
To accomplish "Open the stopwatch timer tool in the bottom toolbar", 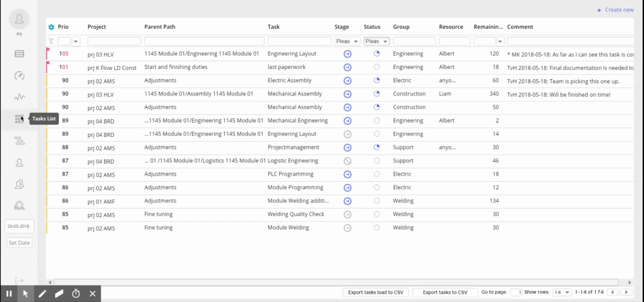I will (x=76, y=294).
